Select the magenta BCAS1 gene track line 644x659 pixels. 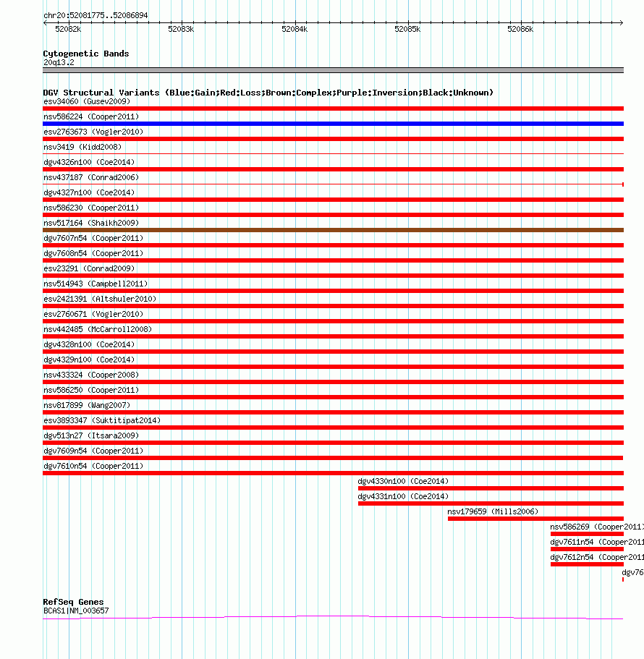tap(333, 617)
